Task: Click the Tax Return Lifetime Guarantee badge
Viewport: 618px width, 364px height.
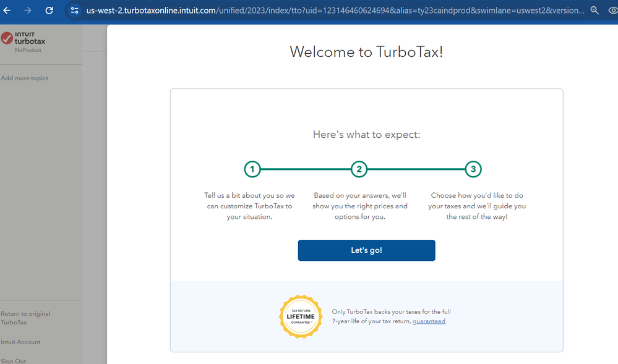Action: [x=301, y=316]
